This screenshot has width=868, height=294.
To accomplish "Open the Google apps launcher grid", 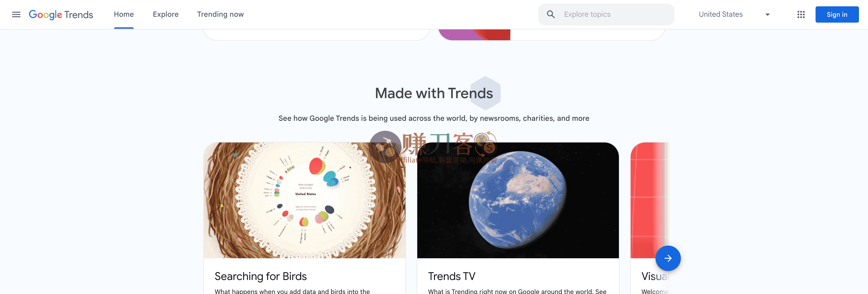I will (801, 14).
